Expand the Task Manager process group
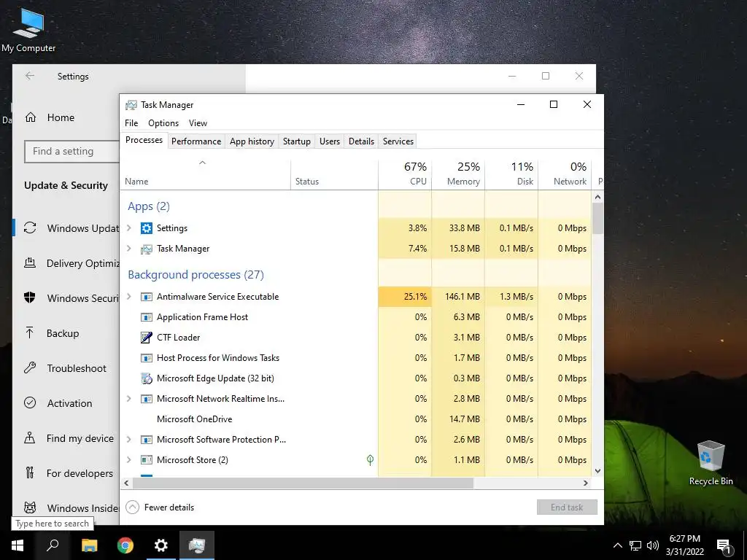Viewport: 747px width, 560px height. [128, 249]
